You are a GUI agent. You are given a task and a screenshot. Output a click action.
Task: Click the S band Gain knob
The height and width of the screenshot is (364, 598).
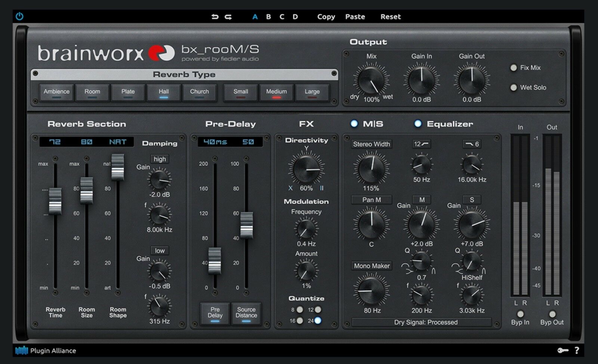[x=472, y=225]
